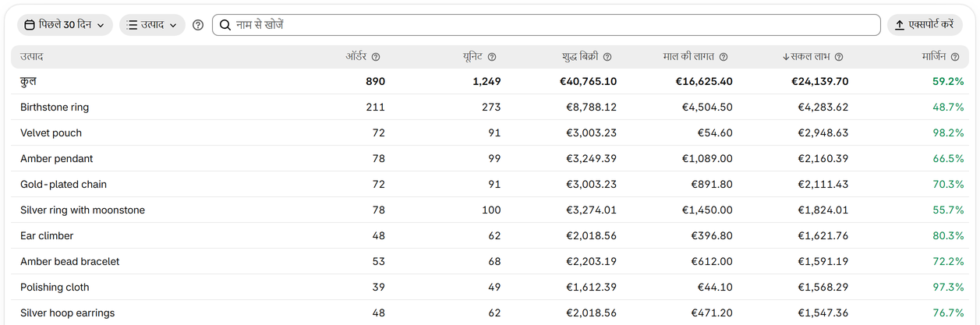Image resolution: width=980 pixels, height=325 pixels.
Task: Click the magnifier icon in search box
Action: tap(225, 25)
